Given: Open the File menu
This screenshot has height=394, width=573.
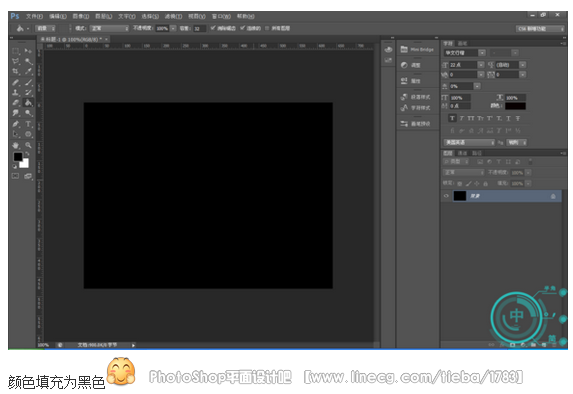Looking at the screenshot, I should [34, 16].
